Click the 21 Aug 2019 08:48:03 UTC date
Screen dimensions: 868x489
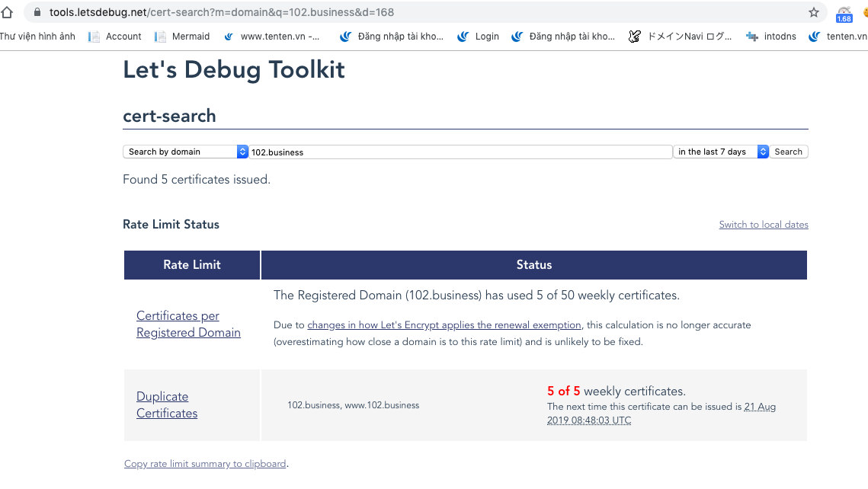661,414
